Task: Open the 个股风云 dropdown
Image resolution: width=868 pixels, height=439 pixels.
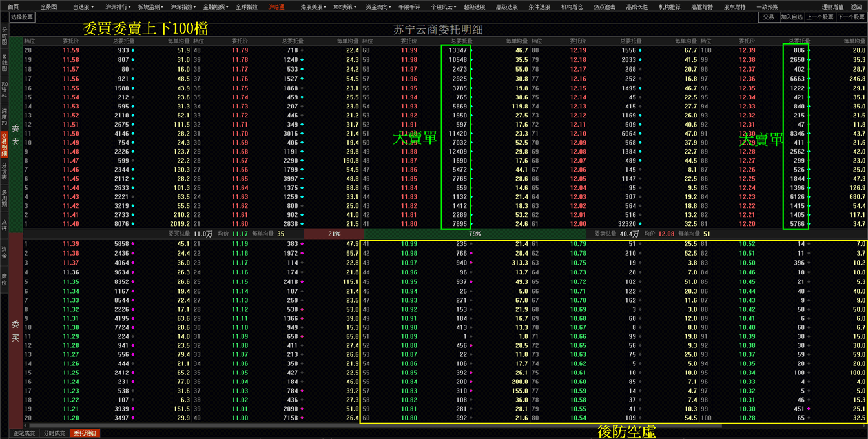Action: [442, 6]
